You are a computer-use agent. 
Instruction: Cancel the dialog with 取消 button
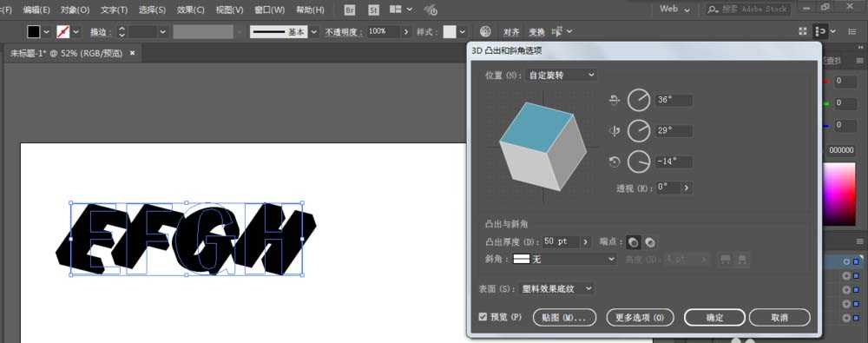[x=779, y=318]
